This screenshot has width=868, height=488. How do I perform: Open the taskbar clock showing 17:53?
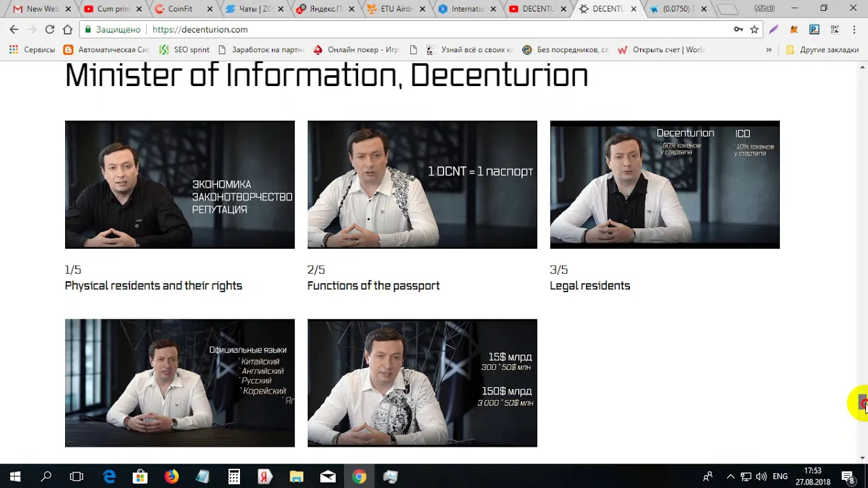(x=812, y=476)
